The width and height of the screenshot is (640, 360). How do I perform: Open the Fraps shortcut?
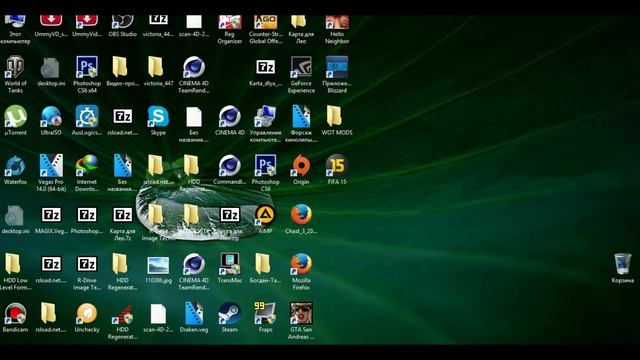point(265,314)
